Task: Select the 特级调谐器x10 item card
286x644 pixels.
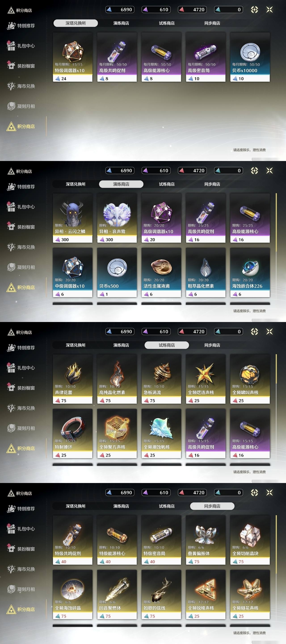Action: (x=73, y=57)
